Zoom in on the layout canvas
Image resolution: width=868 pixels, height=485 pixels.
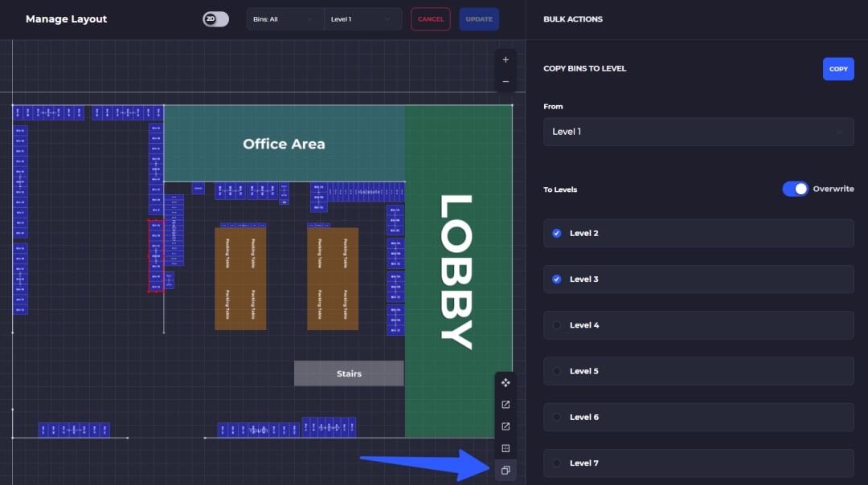[x=506, y=59]
